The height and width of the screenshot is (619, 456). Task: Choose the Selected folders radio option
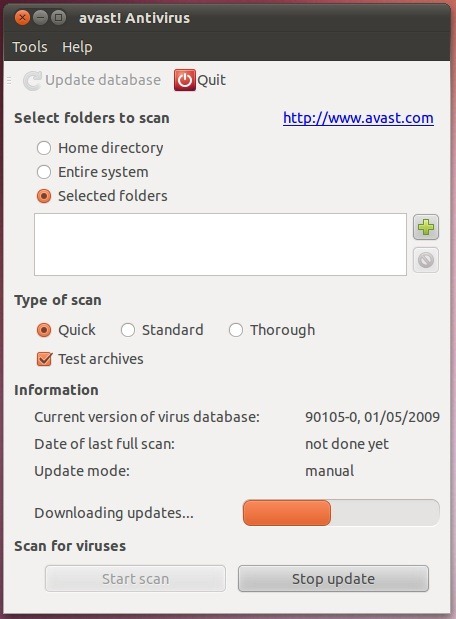coord(44,196)
